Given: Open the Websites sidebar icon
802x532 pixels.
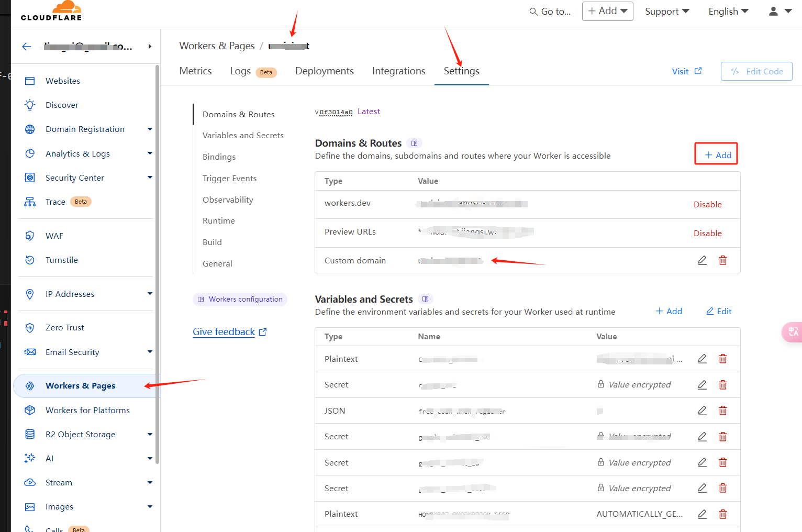Looking at the screenshot, I should pyautogui.click(x=30, y=81).
